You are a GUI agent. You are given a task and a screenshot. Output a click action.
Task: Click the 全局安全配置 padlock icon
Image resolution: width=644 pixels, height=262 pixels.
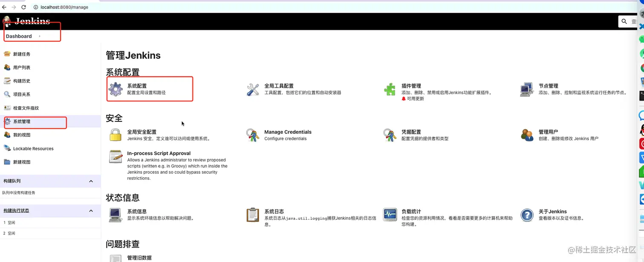[x=115, y=135]
